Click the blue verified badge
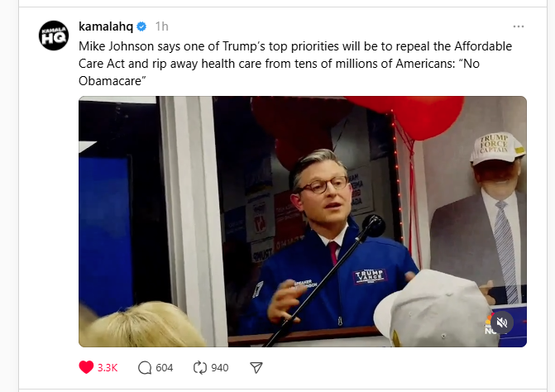The width and height of the screenshot is (555, 392). (x=141, y=26)
